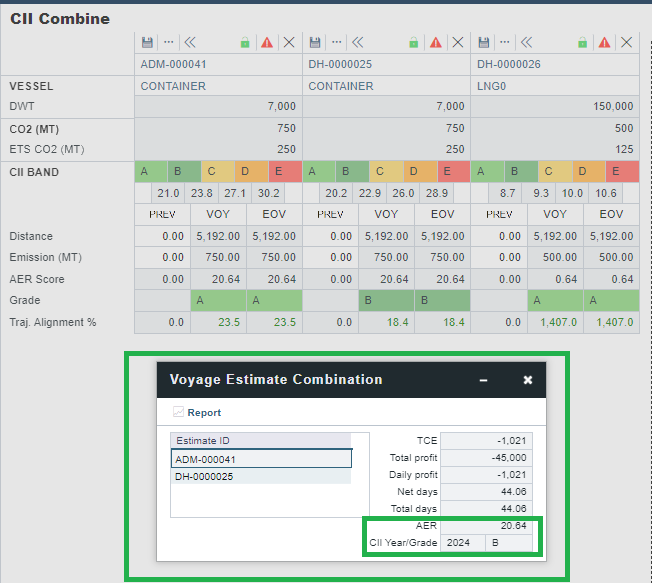Click save icon in ADM-000041 column
The width and height of the screenshot is (652, 583).
tap(148, 42)
